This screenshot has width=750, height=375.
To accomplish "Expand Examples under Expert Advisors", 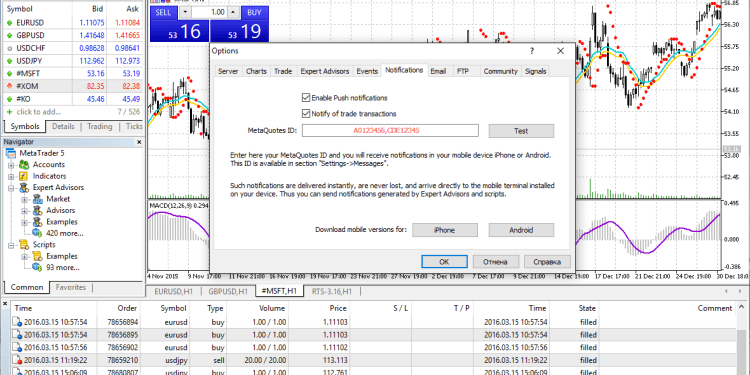I will [24, 222].
